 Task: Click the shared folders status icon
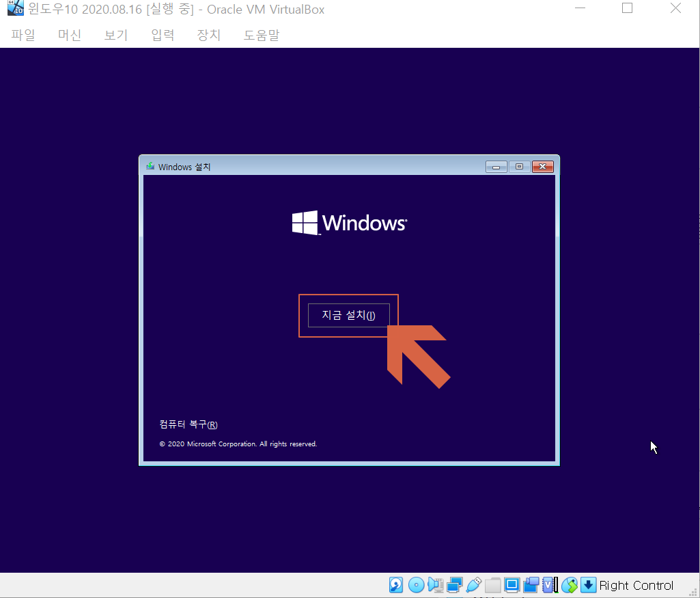click(493, 584)
